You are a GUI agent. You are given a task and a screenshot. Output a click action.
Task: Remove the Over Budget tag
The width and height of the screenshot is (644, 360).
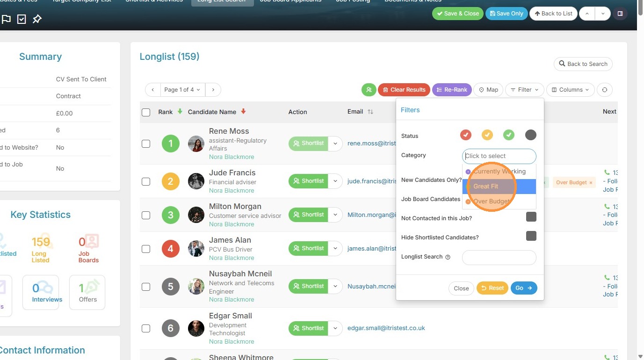point(591,182)
